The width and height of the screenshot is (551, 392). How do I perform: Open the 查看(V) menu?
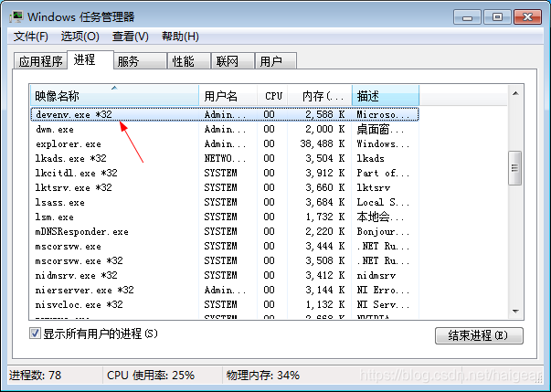tap(130, 37)
